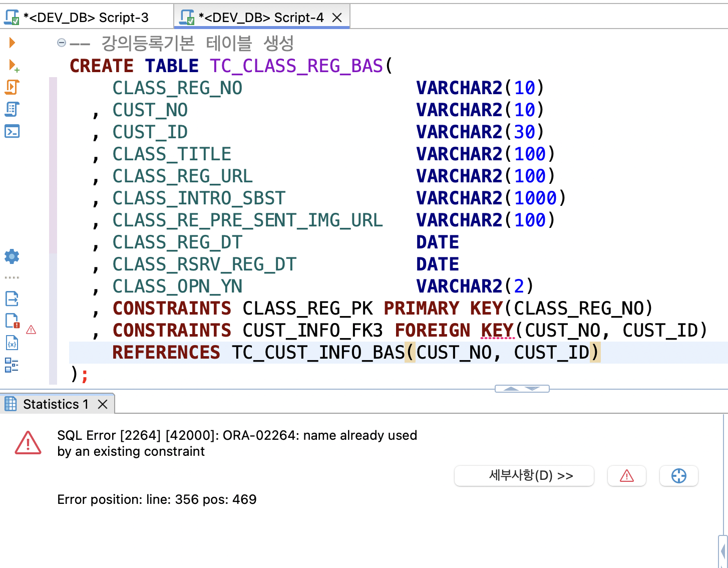
Task: Open the grouping panel icon in sidebar
Action: tap(12, 365)
